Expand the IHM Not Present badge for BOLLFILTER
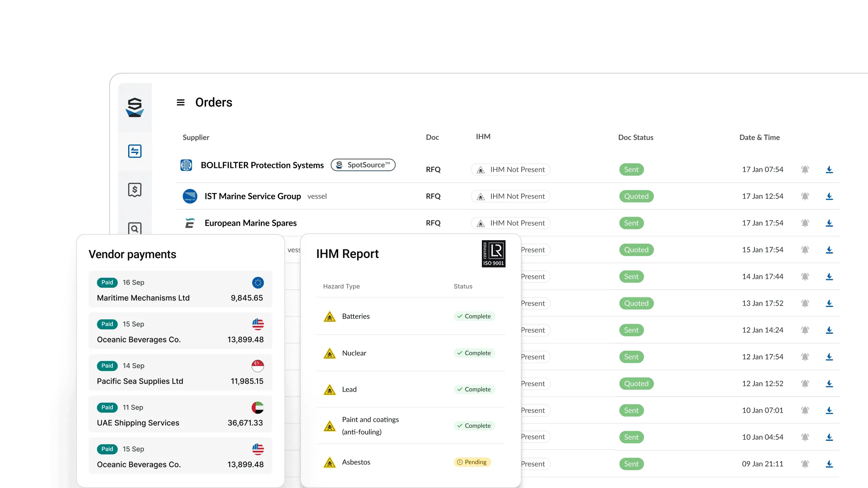The width and height of the screenshot is (868, 488). [x=510, y=170]
